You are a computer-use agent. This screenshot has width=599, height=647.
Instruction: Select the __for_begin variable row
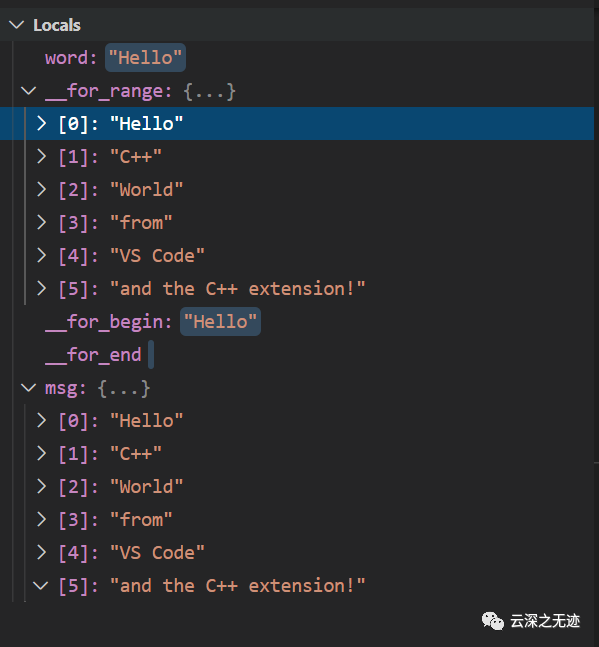pos(297,322)
